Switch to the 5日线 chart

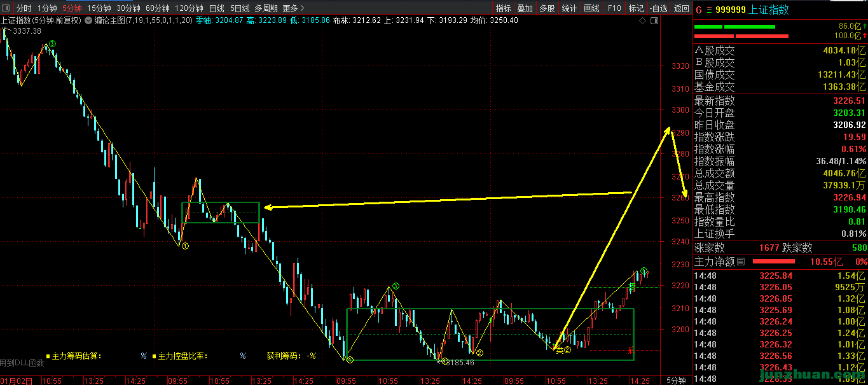click(240, 8)
